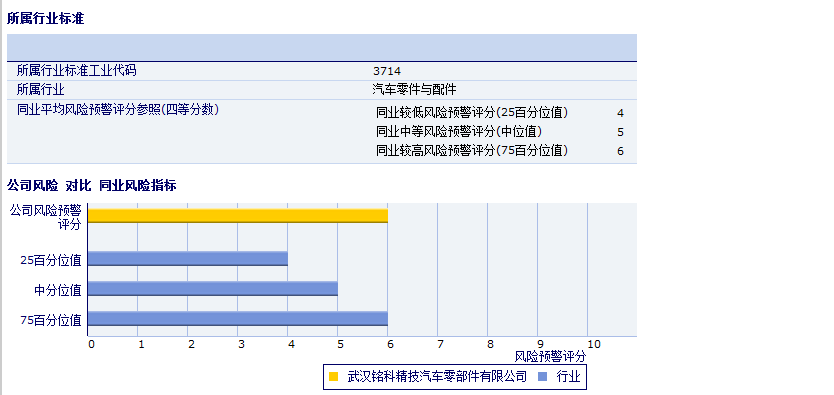Click the blue table header band
834x395 pixels.
pyautogui.click(x=322, y=48)
